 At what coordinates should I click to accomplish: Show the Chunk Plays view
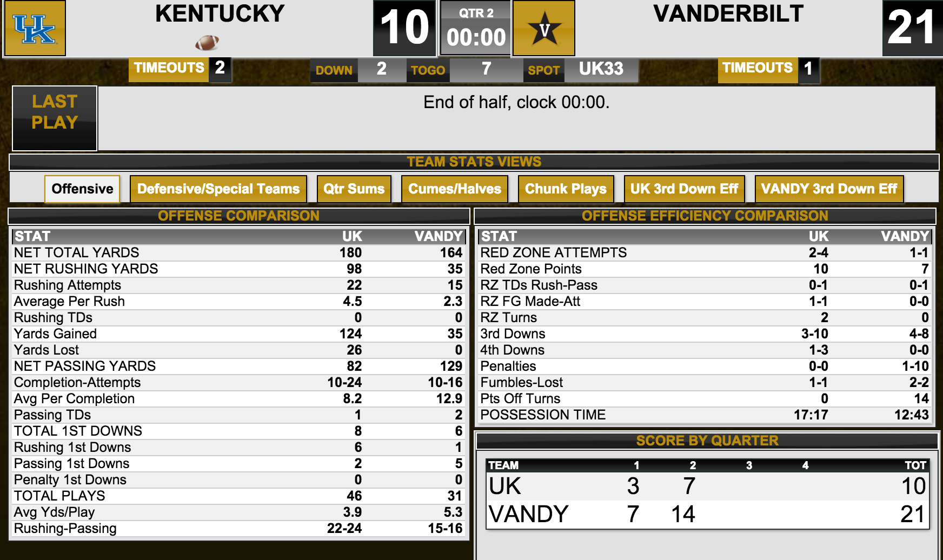pos(566,189)
